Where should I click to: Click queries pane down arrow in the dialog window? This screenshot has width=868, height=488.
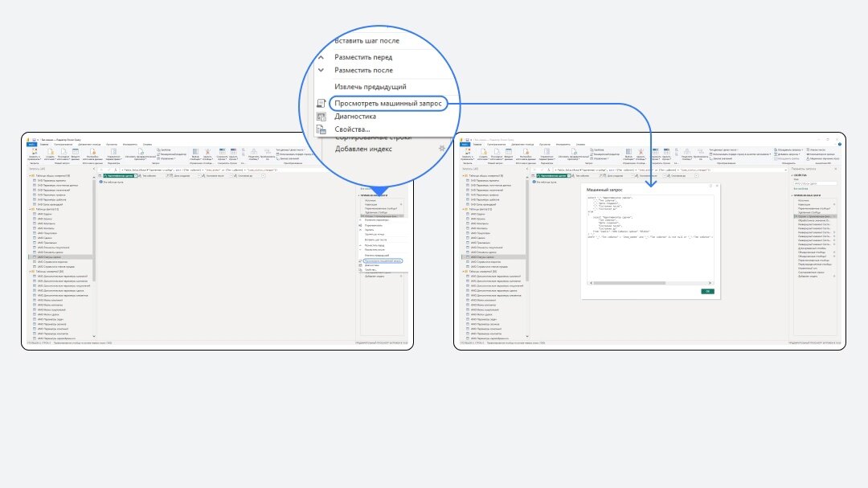click(x=527, y=336)
